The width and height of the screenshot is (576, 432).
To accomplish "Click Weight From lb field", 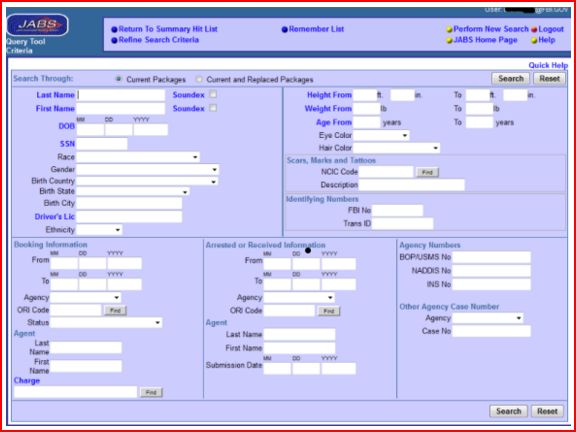I will tap(367, 109).
